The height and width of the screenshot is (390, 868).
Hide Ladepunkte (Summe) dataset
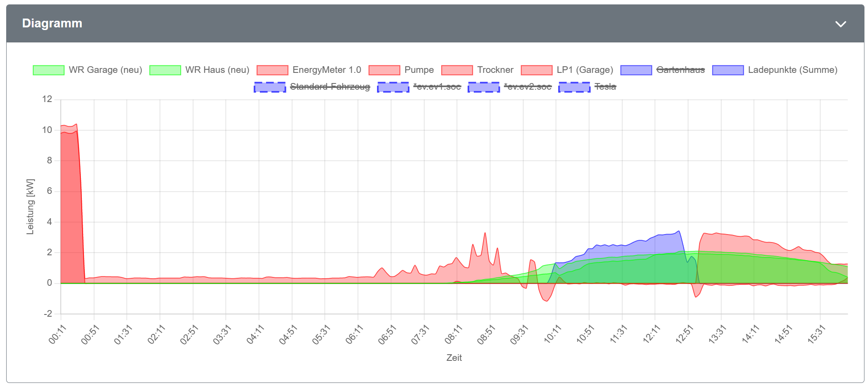click(x=792, y=70)
